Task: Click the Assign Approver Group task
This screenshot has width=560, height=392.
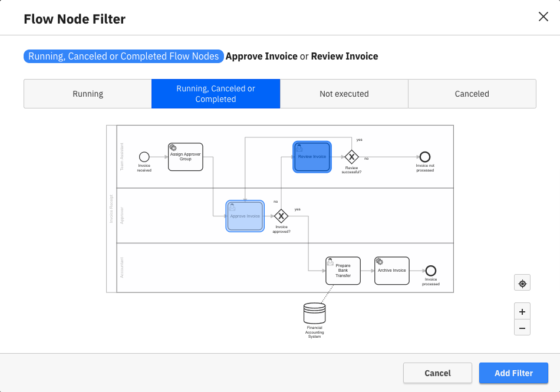Action: pyautogui.click(x=185, y=157)
